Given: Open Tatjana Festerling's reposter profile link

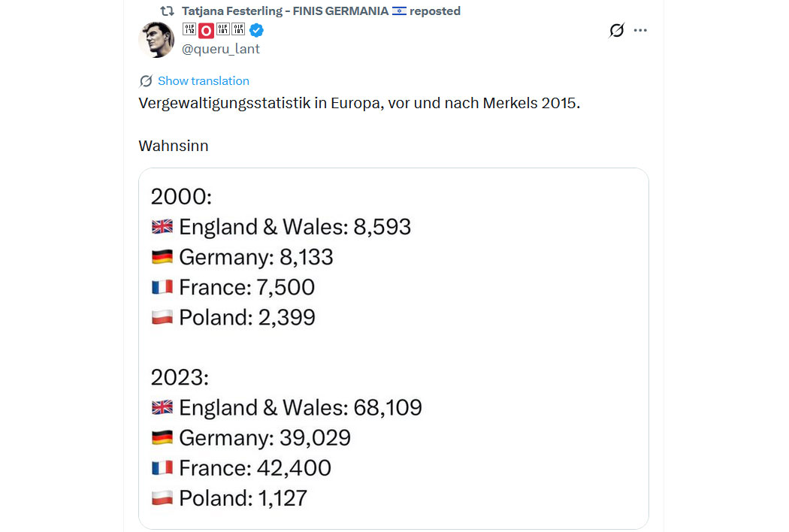Looking at the screenshot, I should (284, 11).
